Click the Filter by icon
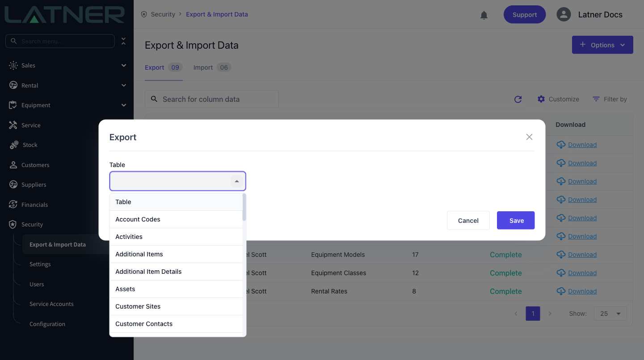644x360 pixels. (596, 99)
